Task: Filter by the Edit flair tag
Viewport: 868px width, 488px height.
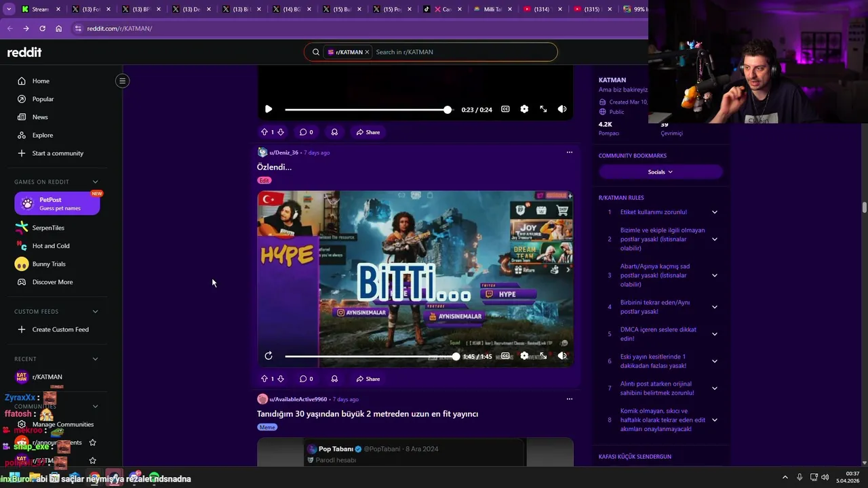Action: [264, 180]
